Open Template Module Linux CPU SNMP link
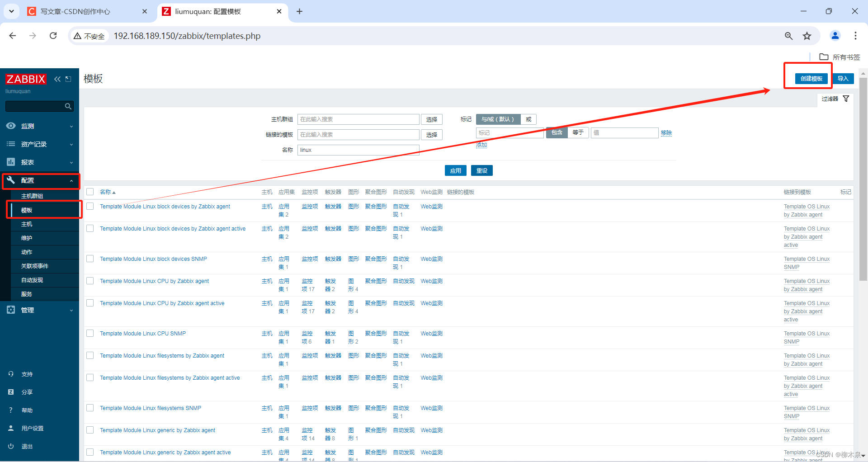Viewport: 868px width, 462px height. (143, 334)
